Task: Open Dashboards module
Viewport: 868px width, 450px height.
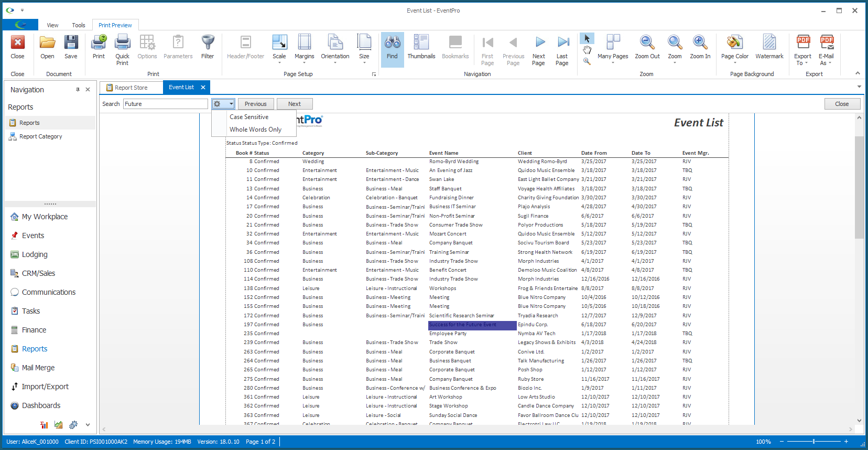Action: [41, 405]
